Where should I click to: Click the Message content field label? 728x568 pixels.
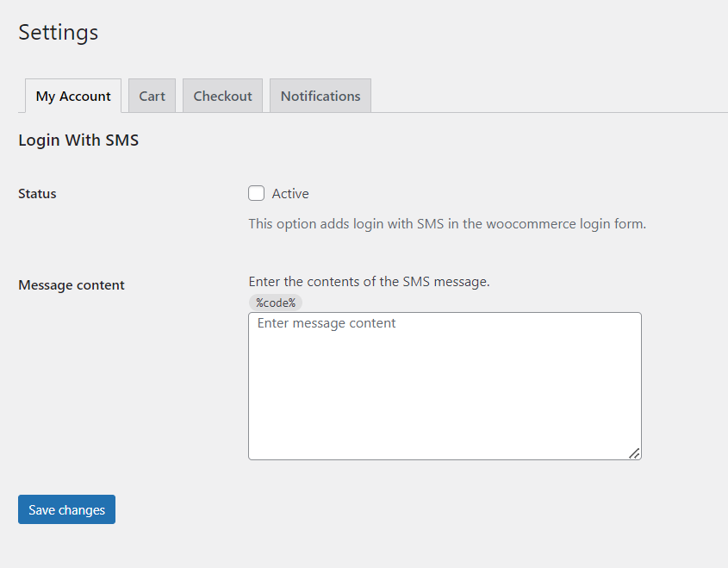tap(72, 284)
